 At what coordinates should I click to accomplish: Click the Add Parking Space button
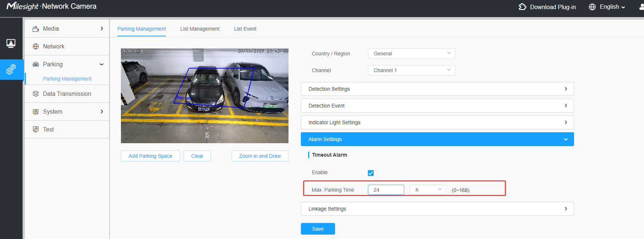(x=150, y=156)
